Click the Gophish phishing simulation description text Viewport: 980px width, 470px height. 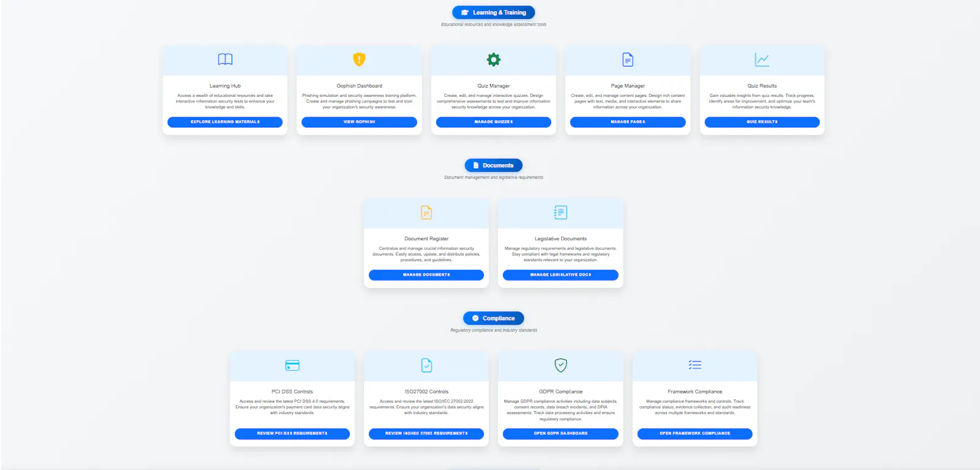(x=360, y=101)
